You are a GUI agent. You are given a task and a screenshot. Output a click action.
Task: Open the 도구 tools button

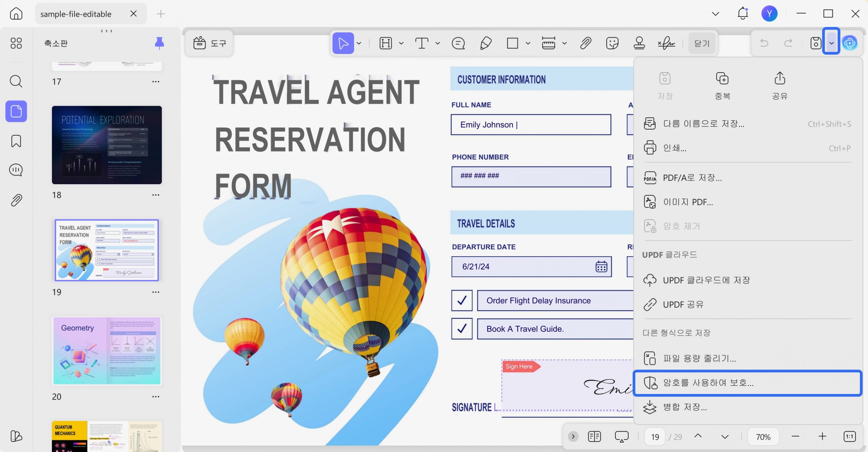[x=209, y=43]
